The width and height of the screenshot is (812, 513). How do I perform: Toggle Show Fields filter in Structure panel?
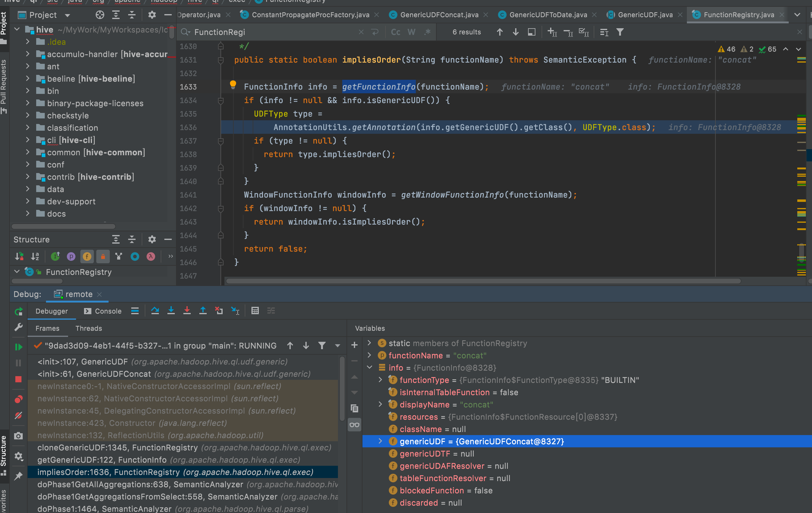coord(87,256)
